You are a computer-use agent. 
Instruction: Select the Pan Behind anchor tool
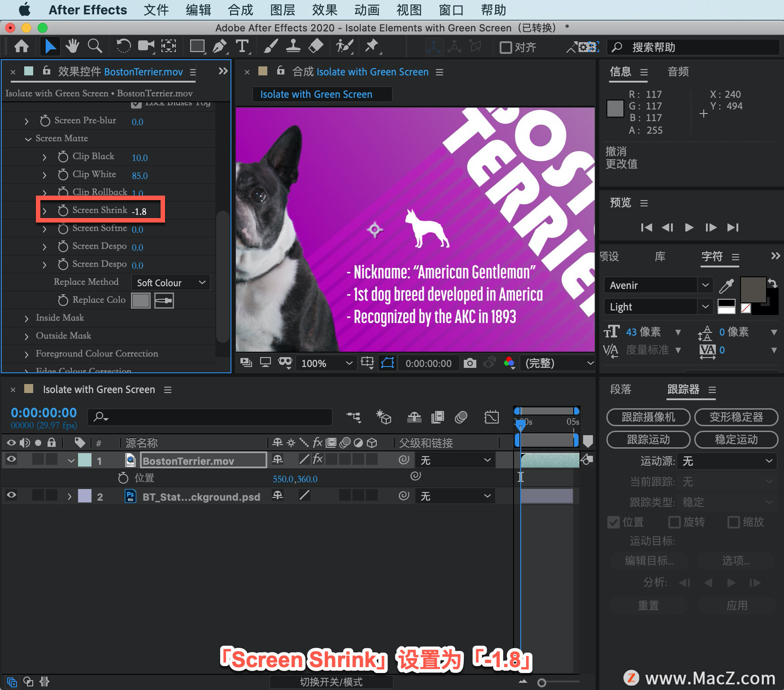tap(169, 47)
